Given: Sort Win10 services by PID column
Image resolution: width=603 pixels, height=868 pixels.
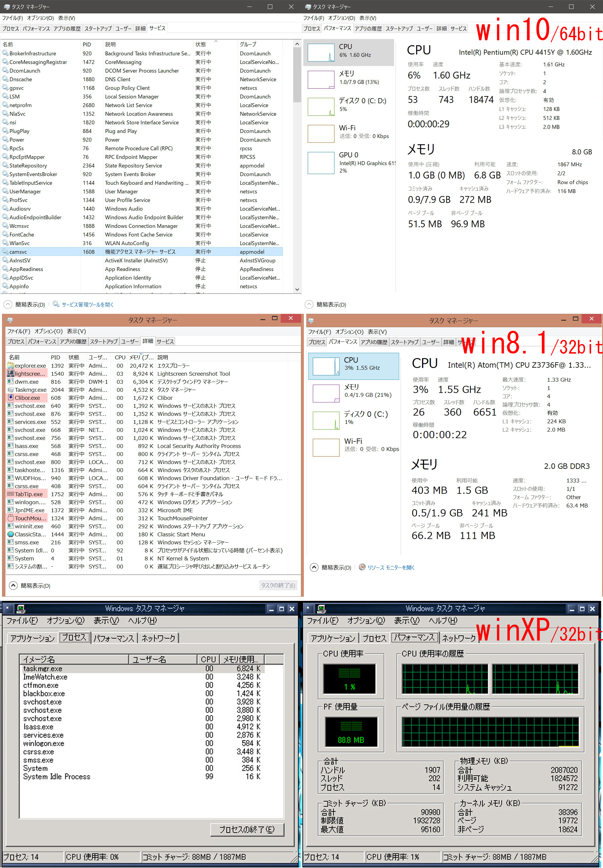Looking at the screenshot, I should click(x=92, y=44).
